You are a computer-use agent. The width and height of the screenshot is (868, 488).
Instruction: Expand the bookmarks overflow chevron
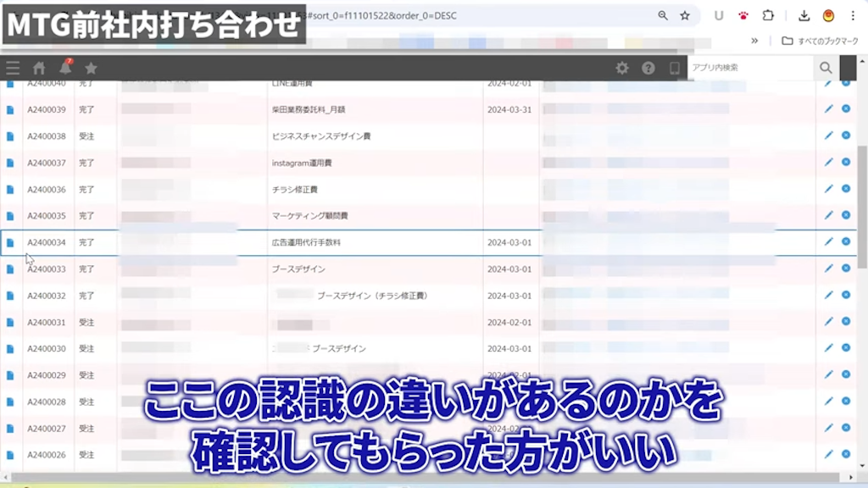tap(754, 40)
